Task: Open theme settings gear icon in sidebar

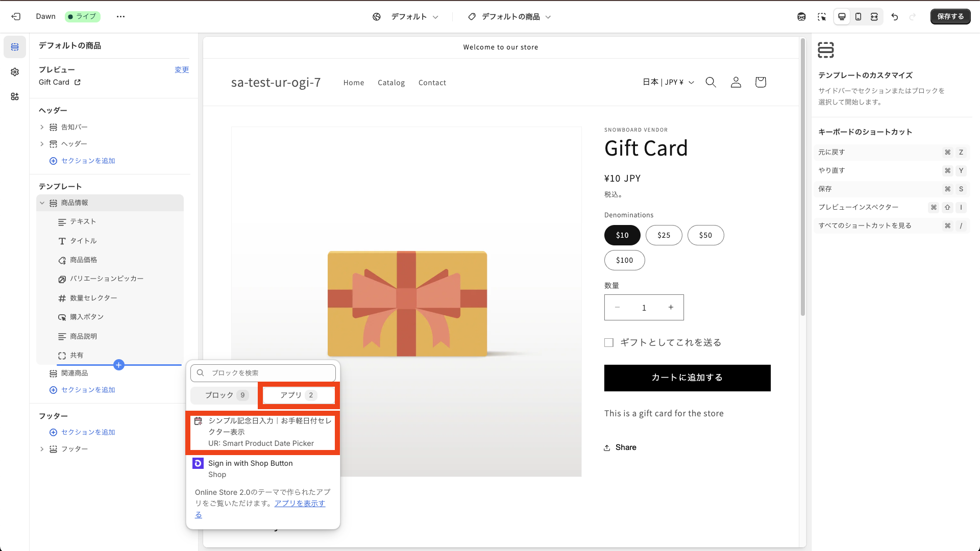Action: click(x=15, y=72)
